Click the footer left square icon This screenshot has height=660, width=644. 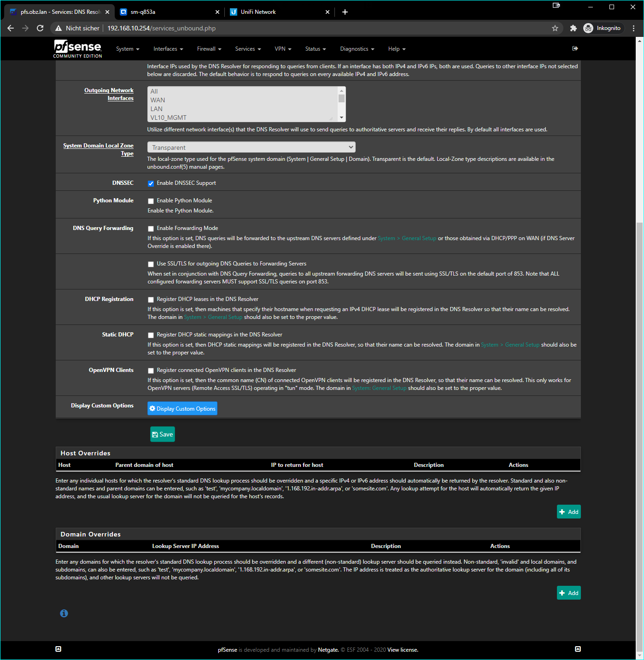click(x=59, y=649)
